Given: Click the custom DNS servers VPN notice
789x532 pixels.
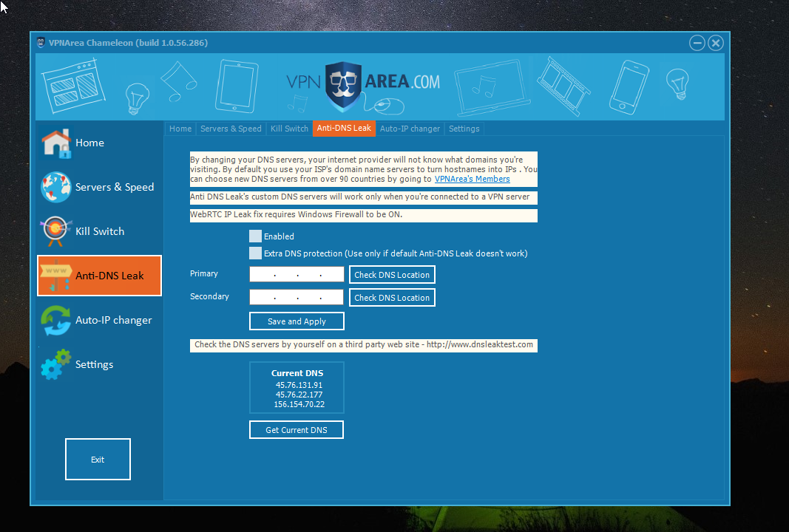Looking at the screenshot, I should pyautogui.click(x=364, y=197).
